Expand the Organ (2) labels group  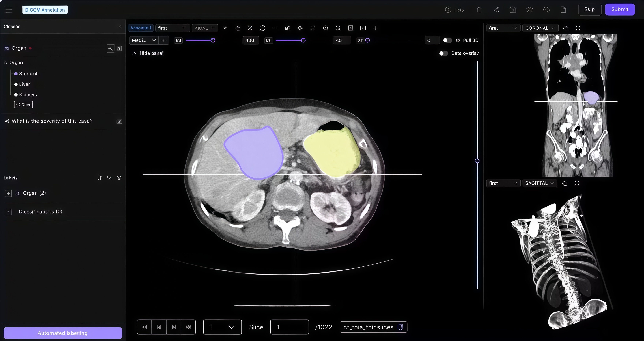pos(8,193)
